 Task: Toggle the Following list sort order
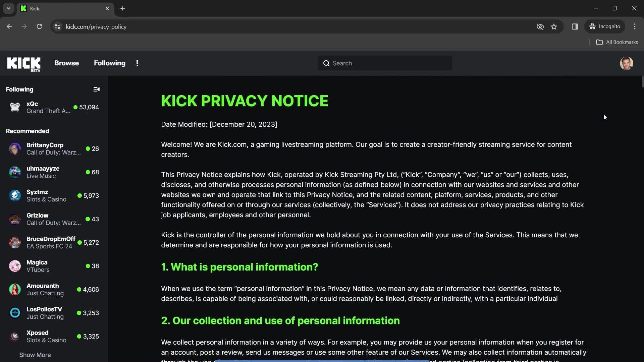click(x=96, y=89)
